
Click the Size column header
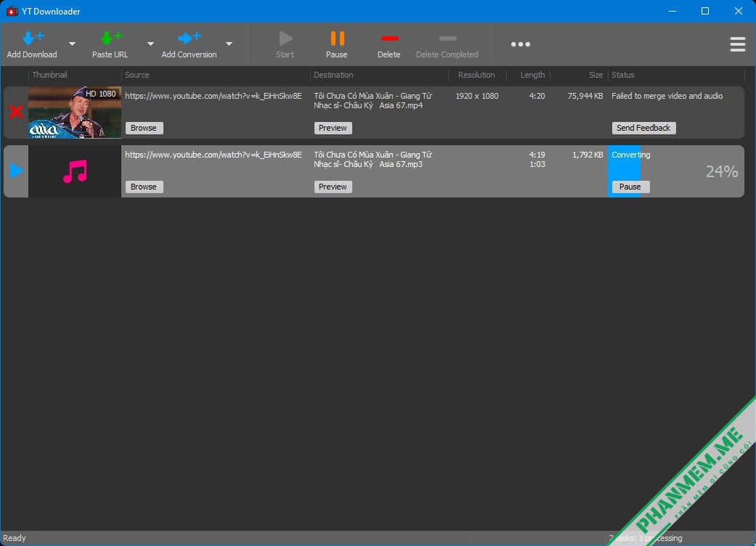point(596,75)
